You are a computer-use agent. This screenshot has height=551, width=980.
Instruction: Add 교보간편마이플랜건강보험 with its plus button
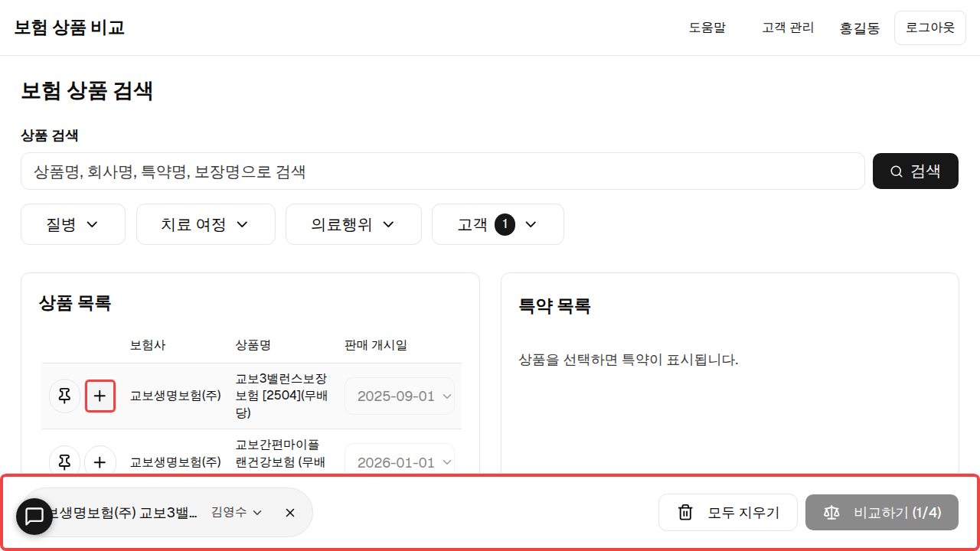pos(100,461)
